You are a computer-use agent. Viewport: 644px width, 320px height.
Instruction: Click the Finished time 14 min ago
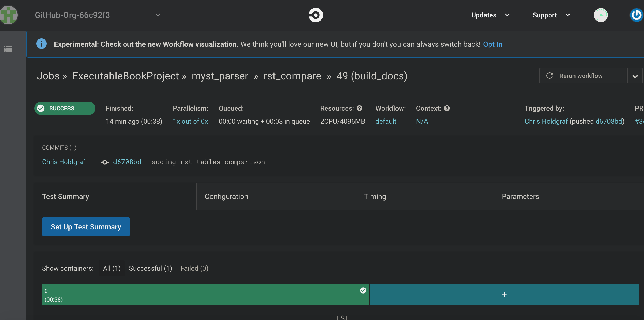click(134, 121)
